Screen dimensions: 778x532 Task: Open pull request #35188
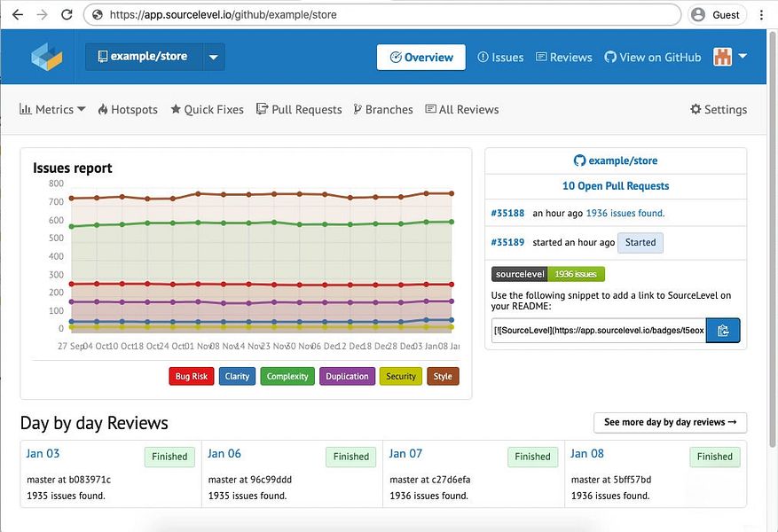tap(507, 213)
